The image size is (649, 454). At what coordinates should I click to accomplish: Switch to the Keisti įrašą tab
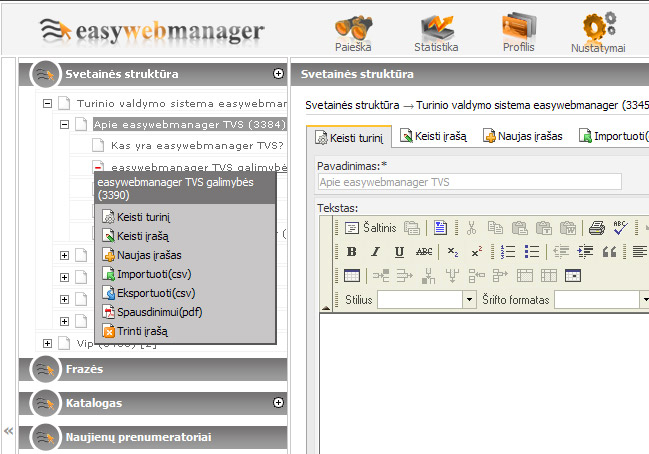pyautogui.click(x=433, y=136)
